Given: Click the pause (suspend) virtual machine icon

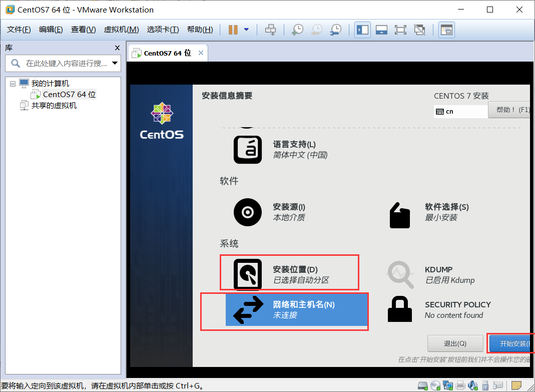Looking at the screenshot, I should [x=233, y=30].
